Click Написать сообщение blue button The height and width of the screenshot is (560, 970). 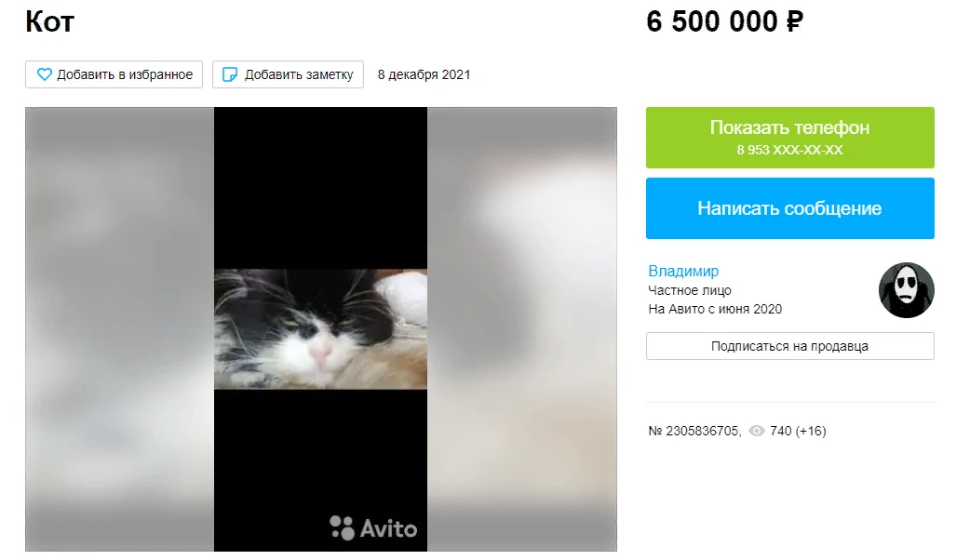tap(790, 208)
